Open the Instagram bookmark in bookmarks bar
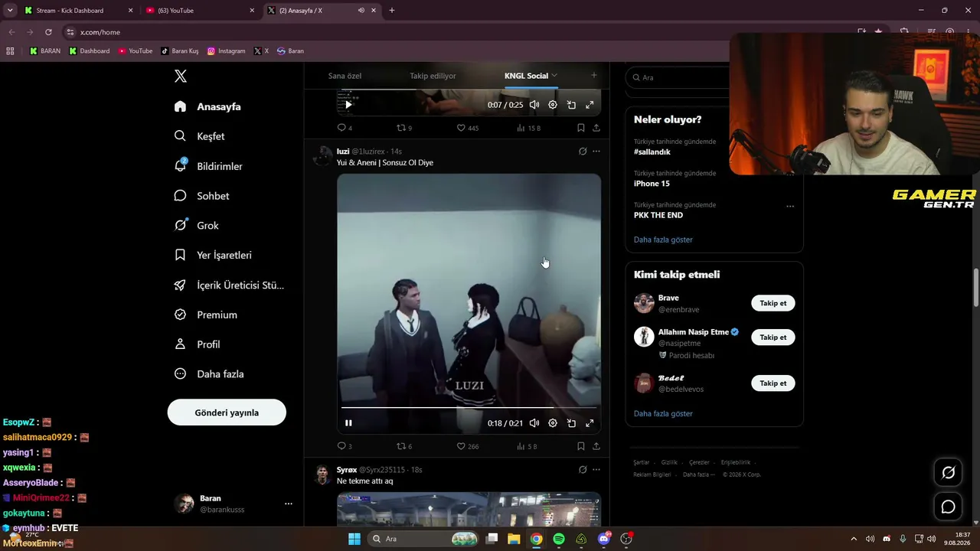The width and height of the screenshot is (980, 551). coord(226,51)
